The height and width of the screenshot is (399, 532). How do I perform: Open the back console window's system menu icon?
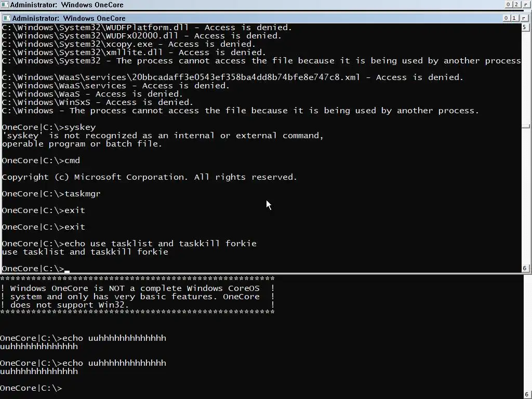(x=4, y=5)
